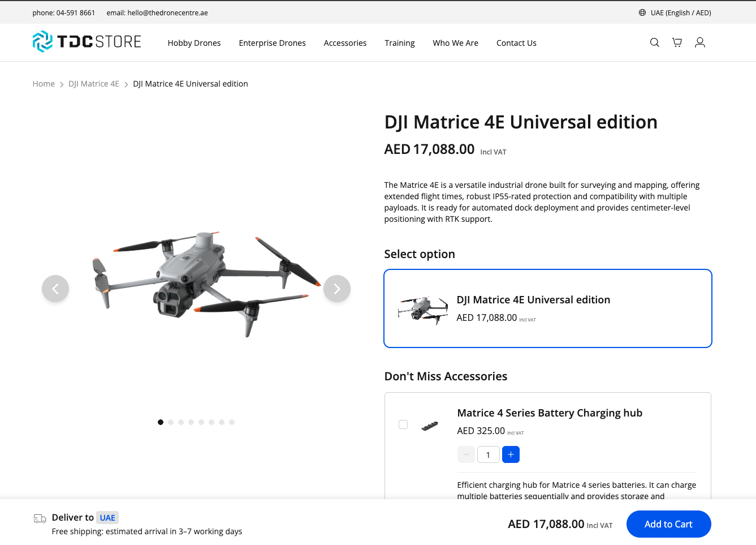Open Who We Are menu
This screenshot has width=756, height=545.
[x=456, y=43]
